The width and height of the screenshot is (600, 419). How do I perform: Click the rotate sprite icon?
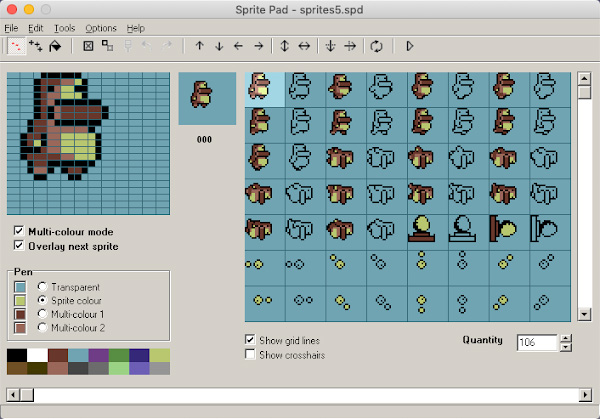(x=377, y=46)
